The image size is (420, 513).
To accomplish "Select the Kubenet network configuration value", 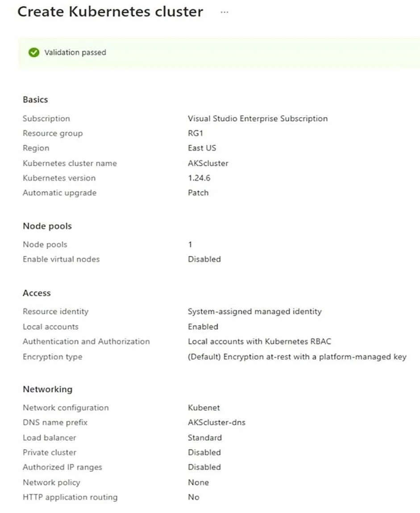I will 204,408.
